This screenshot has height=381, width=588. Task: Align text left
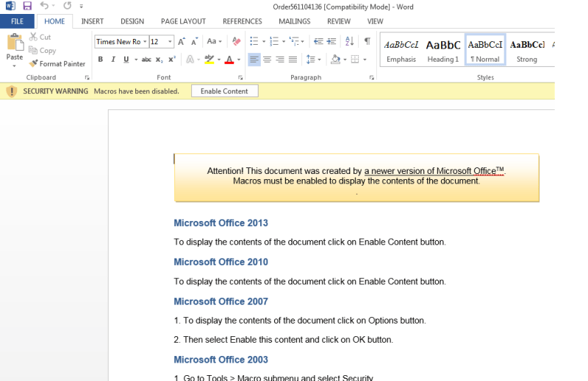pos(254,59)
